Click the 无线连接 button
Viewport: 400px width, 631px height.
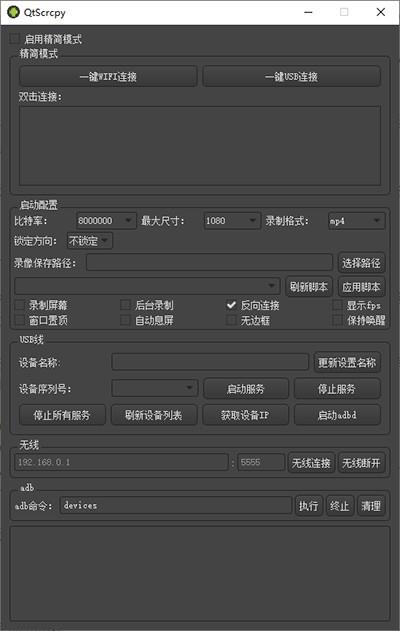pos(311,463)
